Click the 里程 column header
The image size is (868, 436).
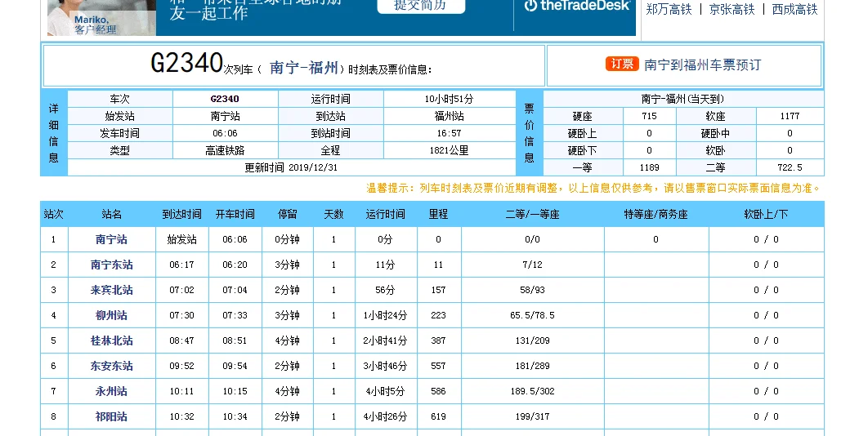[x=438, y=214]
